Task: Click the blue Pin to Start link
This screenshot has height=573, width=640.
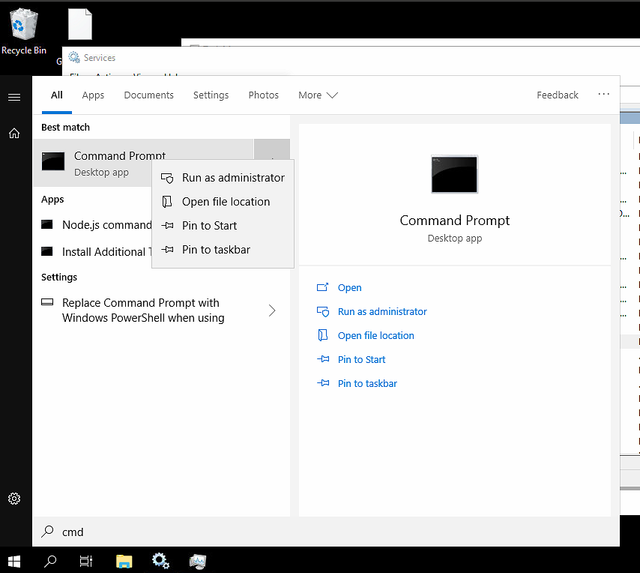Action: pos(362,359)
